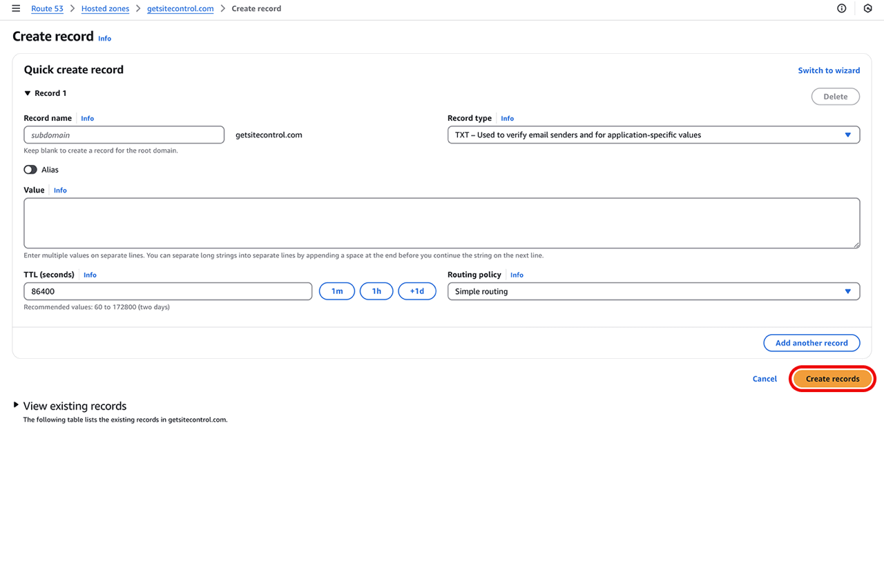Click Cancel to discard the record

click(x=765, y=379)
